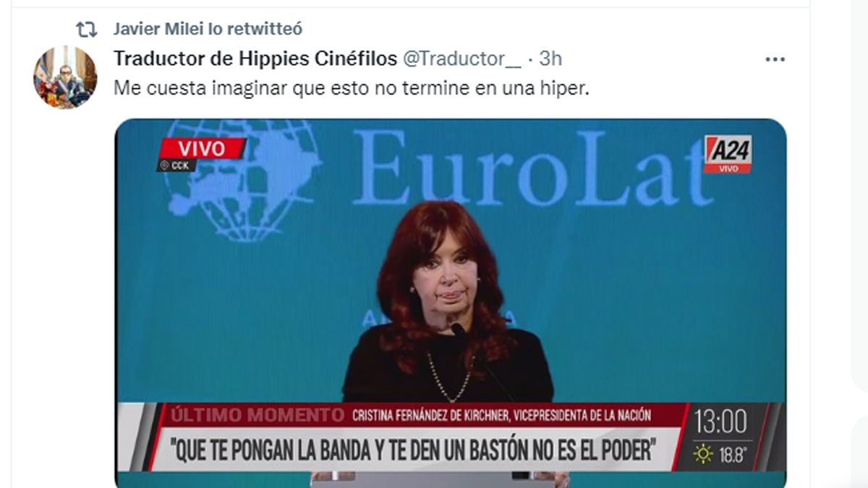Click the Traductor de Hippies Cinéfilos display name

[255, 59]
